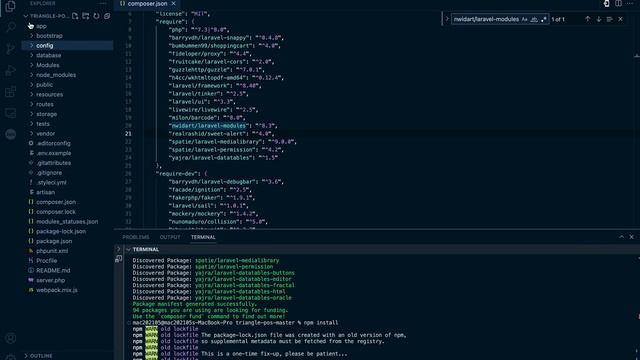Open Procfile in explorer
Viewport: 640px width, 360px height.
coord(47,261)
